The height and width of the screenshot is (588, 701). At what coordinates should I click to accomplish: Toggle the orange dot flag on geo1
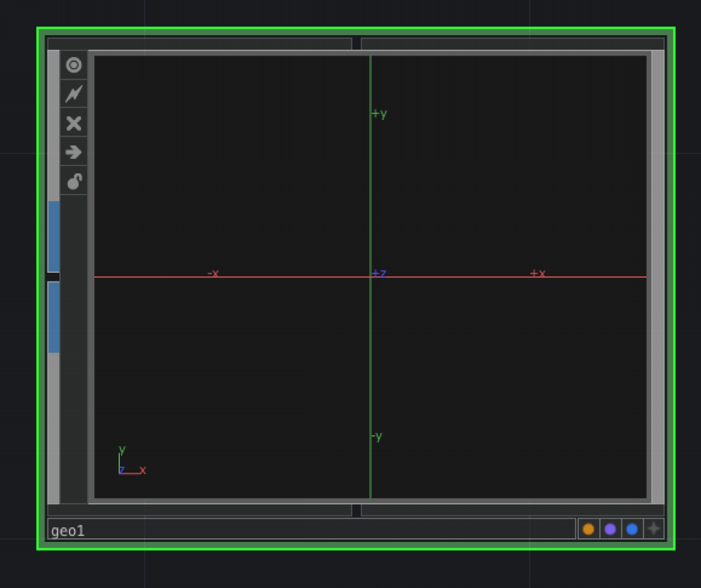point(588,529)
